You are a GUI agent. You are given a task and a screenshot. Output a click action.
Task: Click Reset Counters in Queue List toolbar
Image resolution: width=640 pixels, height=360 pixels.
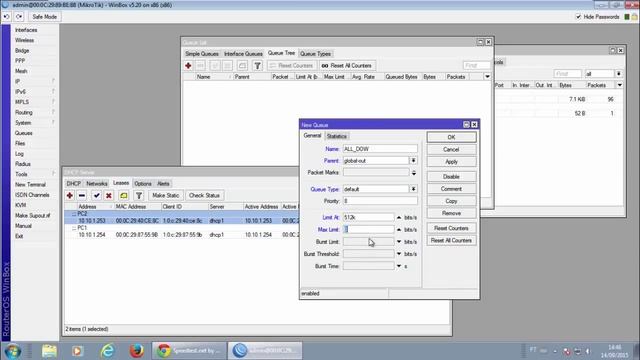pos(291,66)
